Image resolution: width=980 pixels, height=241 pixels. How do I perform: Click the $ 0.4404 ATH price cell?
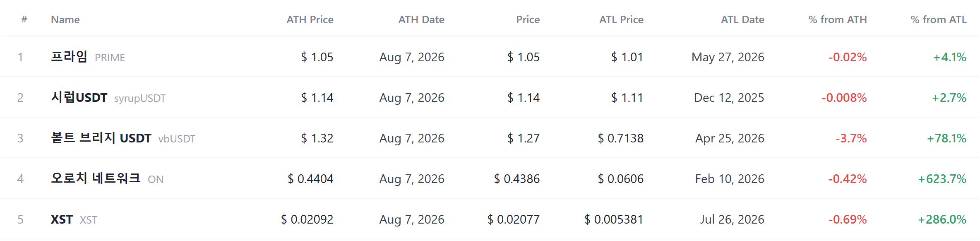(x=310, y=179)
